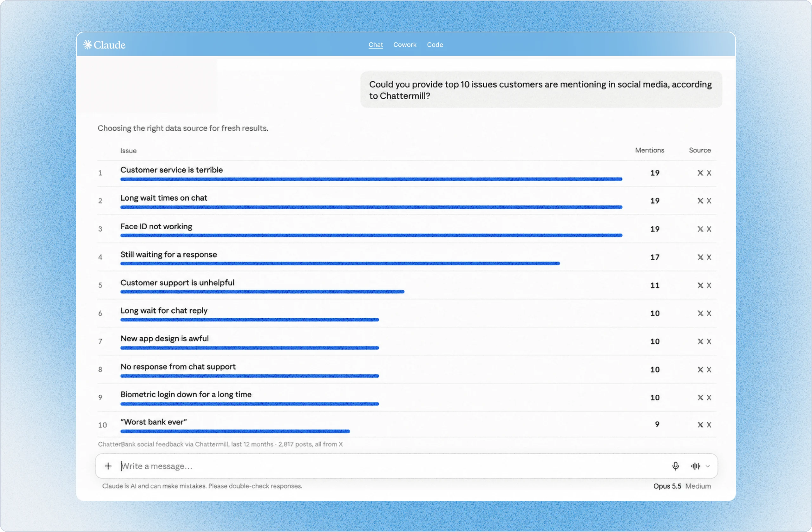Image resolution: width=812 pixels, height=532 pixels.
Task: Click the bar for Customer service is terrible
Action: coord(371,179)
